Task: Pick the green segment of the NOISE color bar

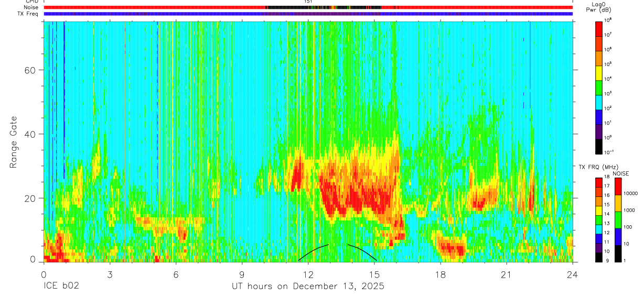Action: click(618, 219)
